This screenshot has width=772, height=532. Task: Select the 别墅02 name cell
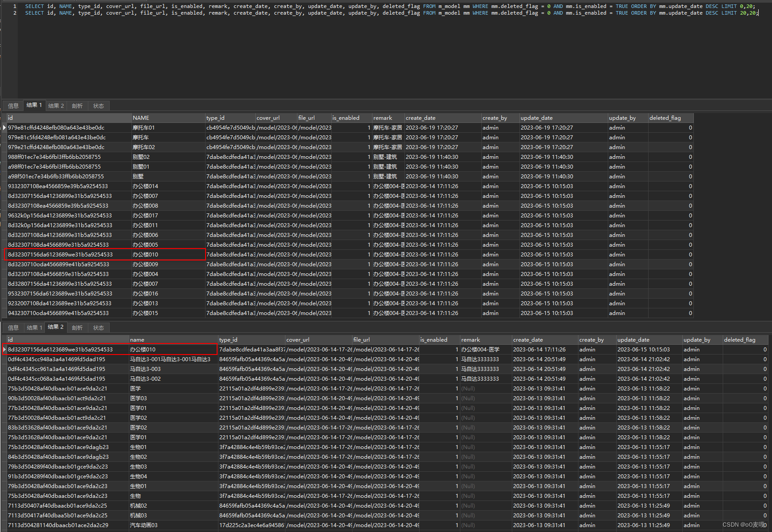(168, 157)
